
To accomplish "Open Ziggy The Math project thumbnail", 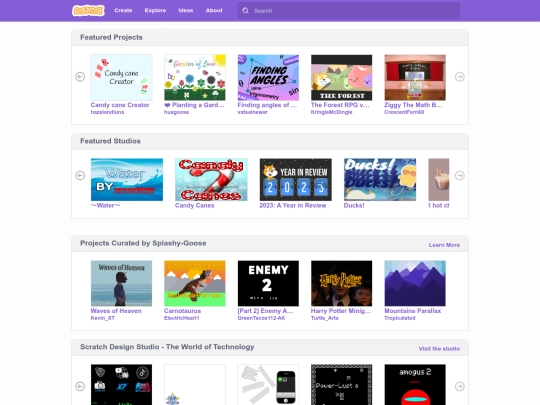I will pyautogui.click(x=415, y=77).
